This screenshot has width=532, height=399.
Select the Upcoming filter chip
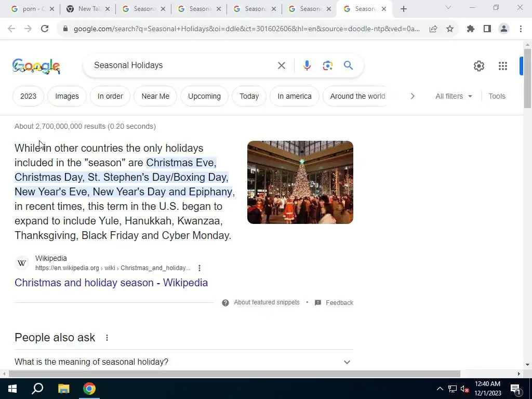(x=204, y=96)
